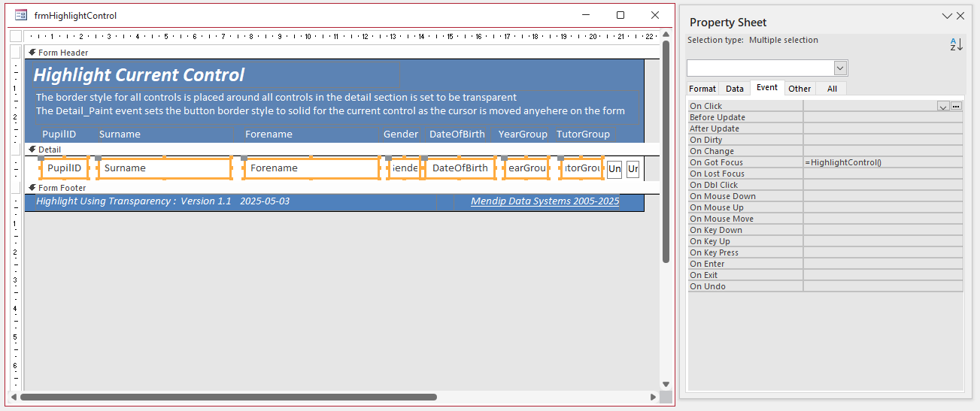The width and height of the screenshot is (980, 411).
Task: Switch to the Data tab
Action: pyautogui.click(x=735, y=89)
